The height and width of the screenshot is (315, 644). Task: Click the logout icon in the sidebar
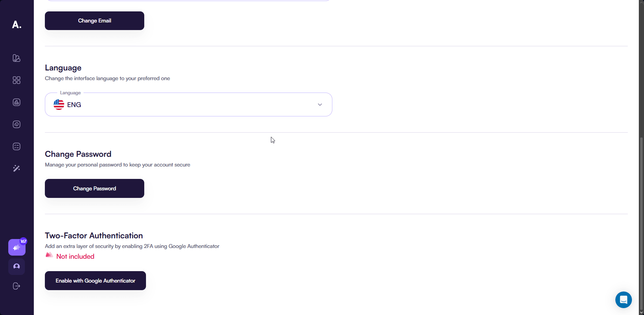point(17,286)
